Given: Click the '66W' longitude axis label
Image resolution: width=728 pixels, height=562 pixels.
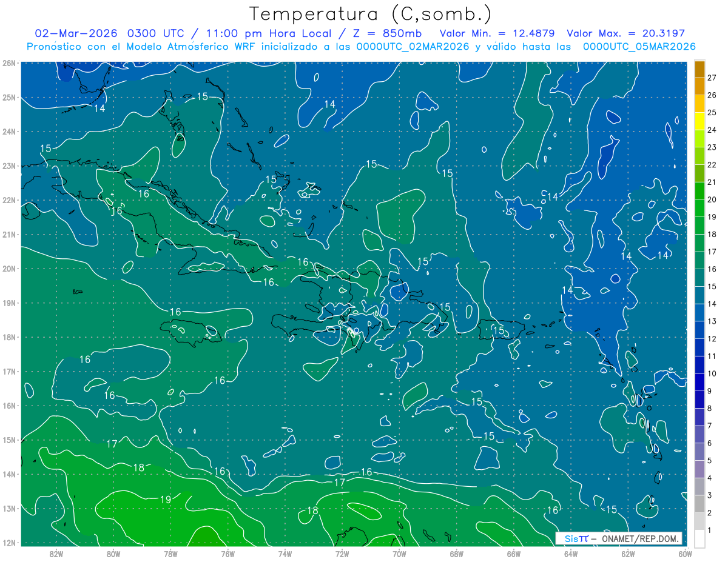Looking at the screenshot, I should tap(513, 554).
